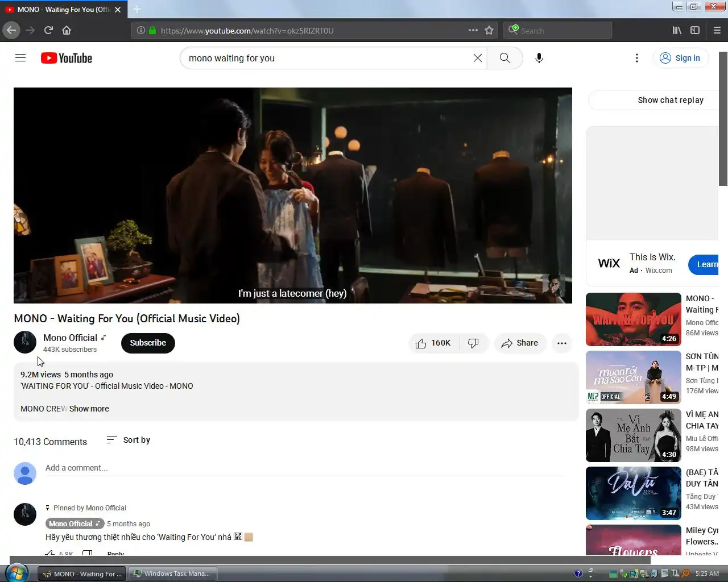728x582 pixels.
Task: Click Share button
Action: click(x=520, y=343)
